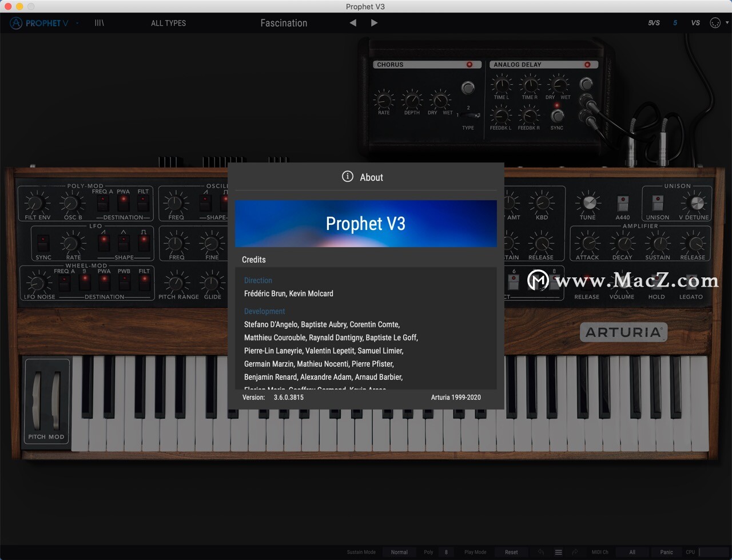Open the Play Mode Reset dropdown
732x560 pixels.
pos(511,552)
